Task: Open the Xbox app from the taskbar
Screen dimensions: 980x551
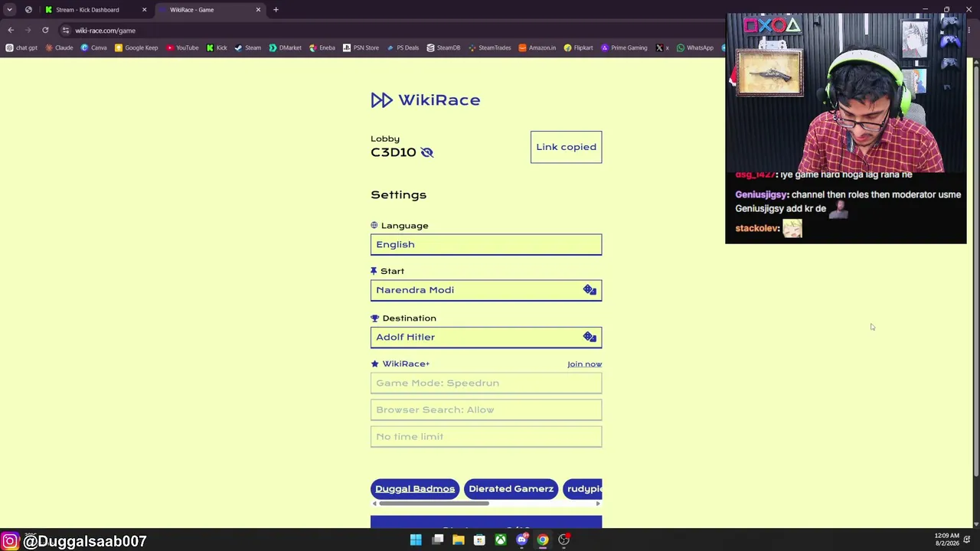Action: tap(501, 540)
